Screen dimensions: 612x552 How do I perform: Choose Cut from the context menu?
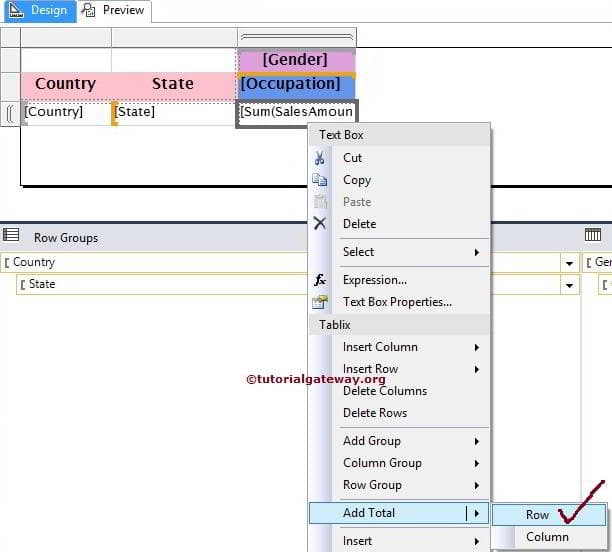coord(399,158)
